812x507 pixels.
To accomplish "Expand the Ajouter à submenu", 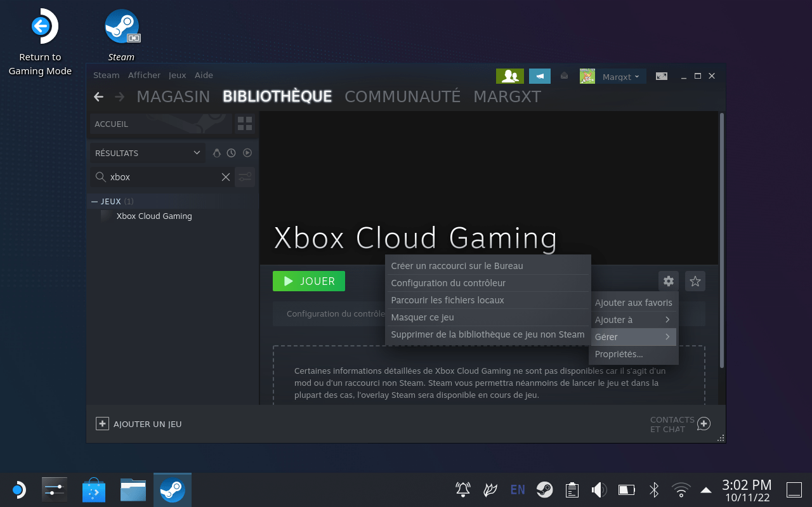I will [x=634, y=320].
